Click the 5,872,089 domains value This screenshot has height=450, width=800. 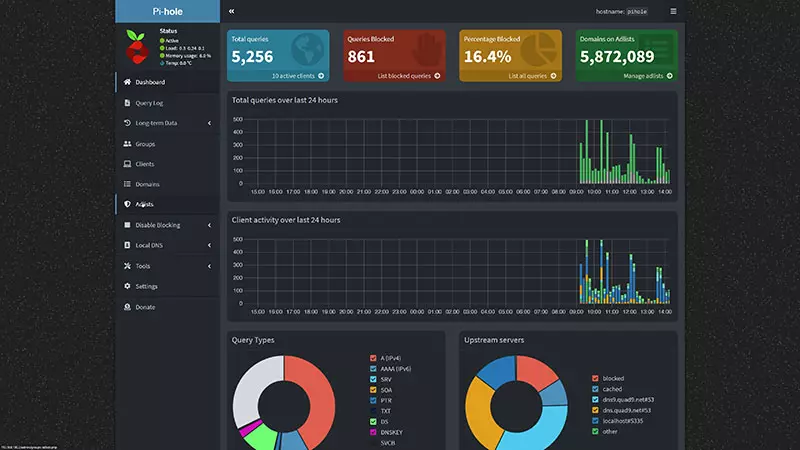click(617, 57)
